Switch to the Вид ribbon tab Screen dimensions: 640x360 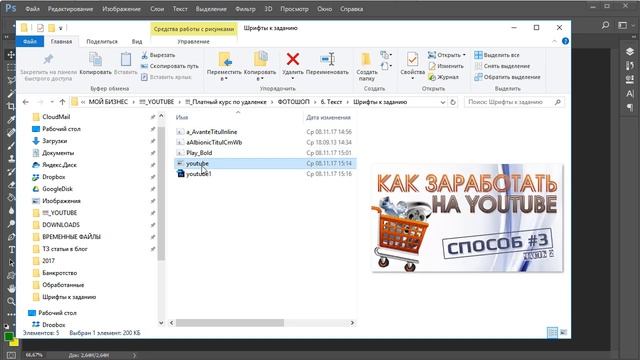tap(137, 42)
